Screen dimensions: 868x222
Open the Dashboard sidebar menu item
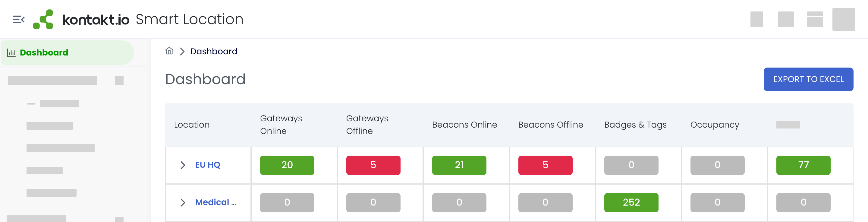coord(44,52)
